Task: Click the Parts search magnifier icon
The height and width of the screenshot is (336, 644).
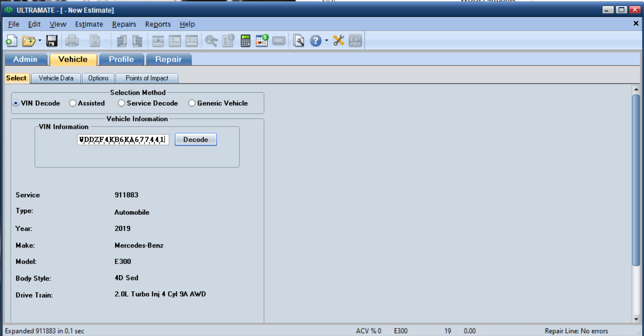Action: coord(212,41)
